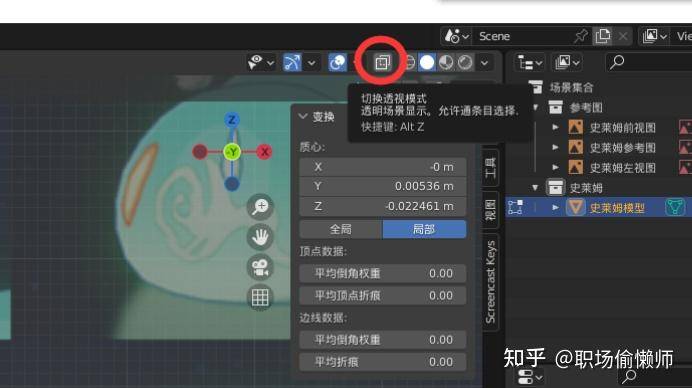
Task: Select 史莱姆参考图 image object
Action: [623, 147]
